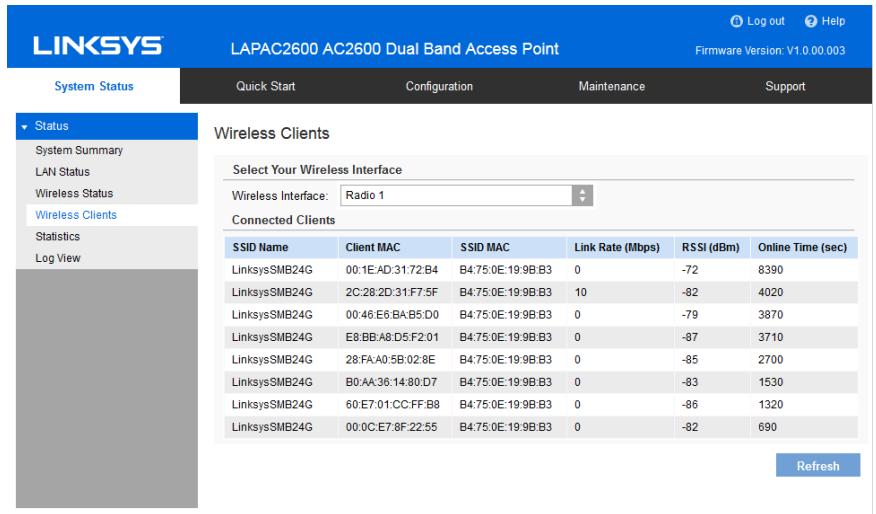Select client MAC 2C:28:2D:31:F7:5F

[x=392, y=292]
